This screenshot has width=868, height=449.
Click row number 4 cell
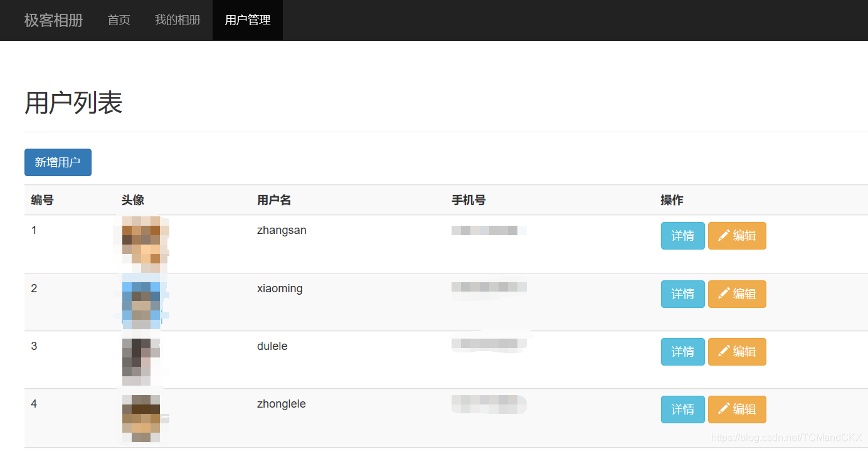tap(34, 404)
